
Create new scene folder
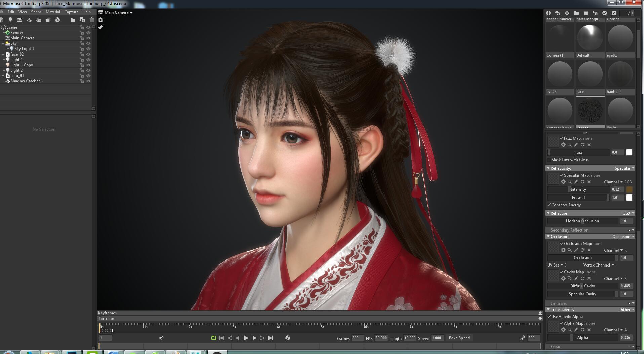[73, 20]
